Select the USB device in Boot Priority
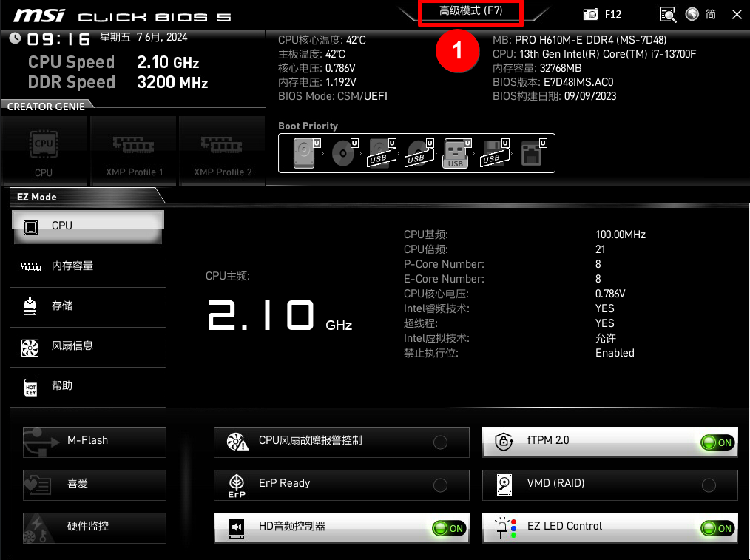The width and height of the screenshot is (750, 560). point(455,153)
